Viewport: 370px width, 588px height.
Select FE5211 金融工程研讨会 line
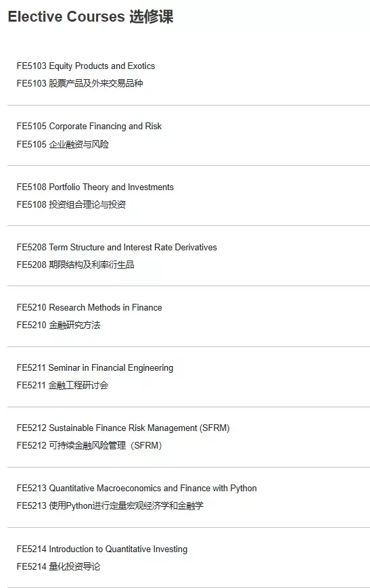(63, 385)
